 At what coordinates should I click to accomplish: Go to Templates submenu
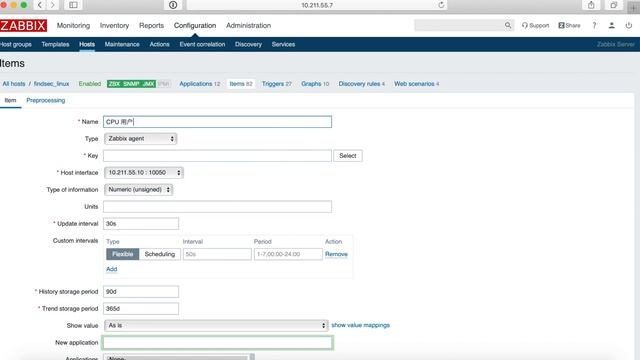coord(55,44)
